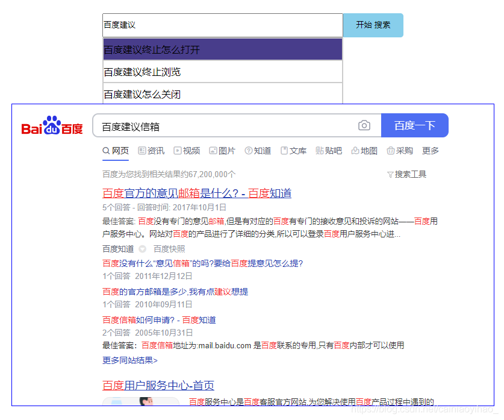Click the camera image-search icon
The image size is (504, 420).
[364, 125]
